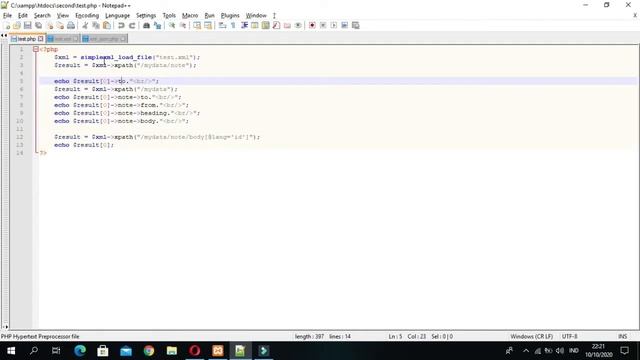
Task: Toggle synchronized vertical scrolling
Action: [x=197, y=25]
